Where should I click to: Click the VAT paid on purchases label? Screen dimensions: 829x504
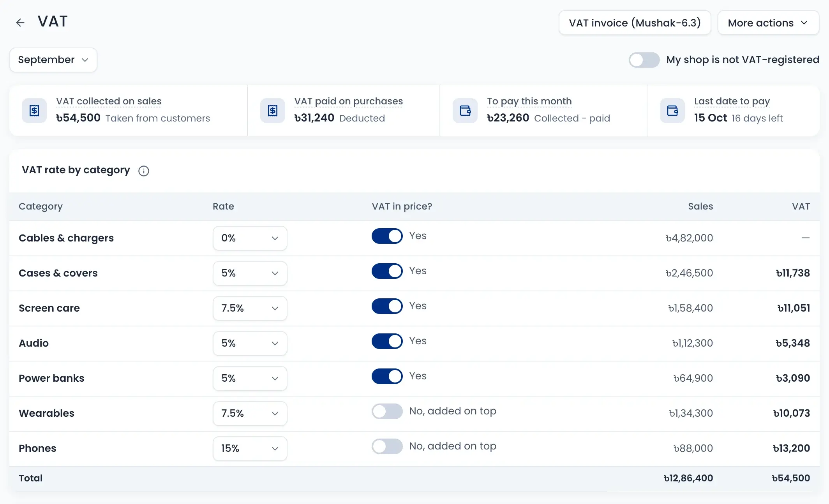point(349,101)
